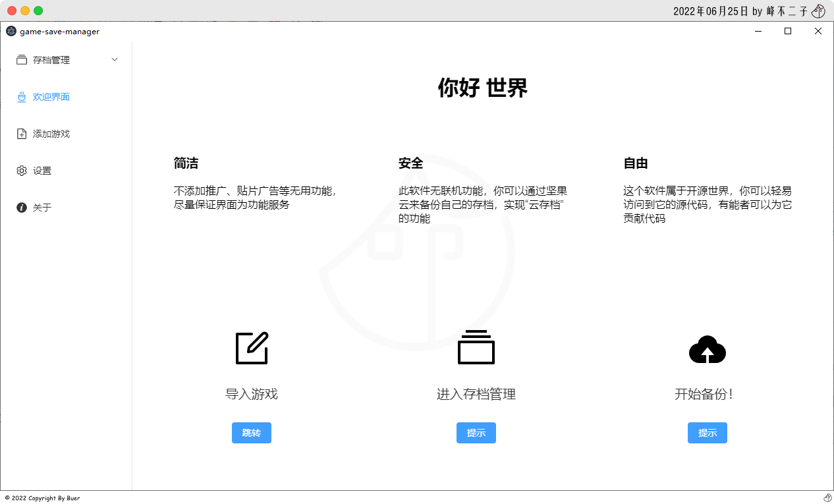This screenshot has width=834, height=504.
Task: Click the info icon next to 关于
Action: pyautogui.click(x=21, y=207)
